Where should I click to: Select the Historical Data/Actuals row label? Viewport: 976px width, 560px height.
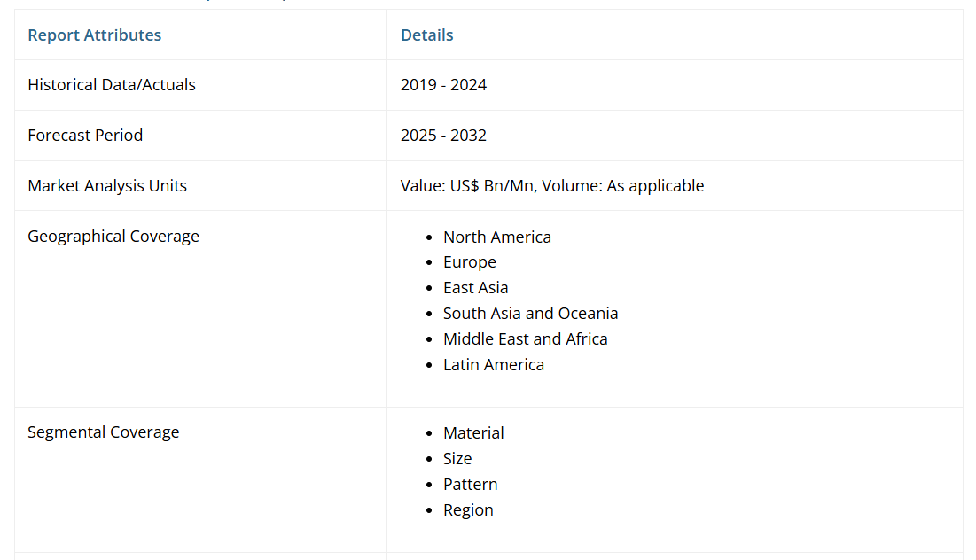tap(111, 85)
